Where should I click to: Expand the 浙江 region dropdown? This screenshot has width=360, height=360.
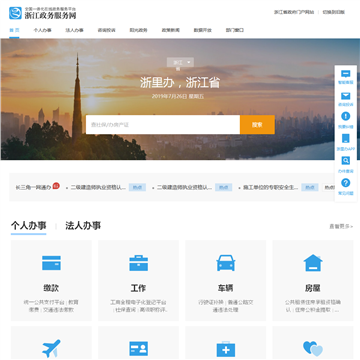180,62
